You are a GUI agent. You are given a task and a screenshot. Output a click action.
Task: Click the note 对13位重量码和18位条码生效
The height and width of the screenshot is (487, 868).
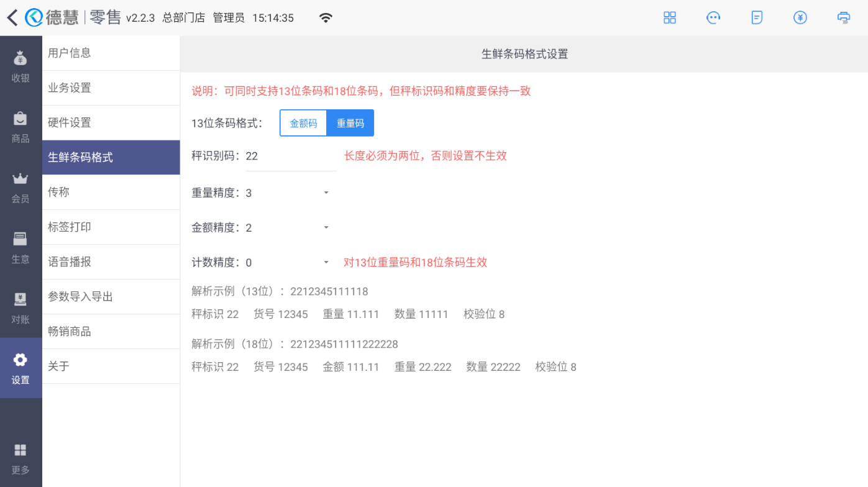pos(416,262)
